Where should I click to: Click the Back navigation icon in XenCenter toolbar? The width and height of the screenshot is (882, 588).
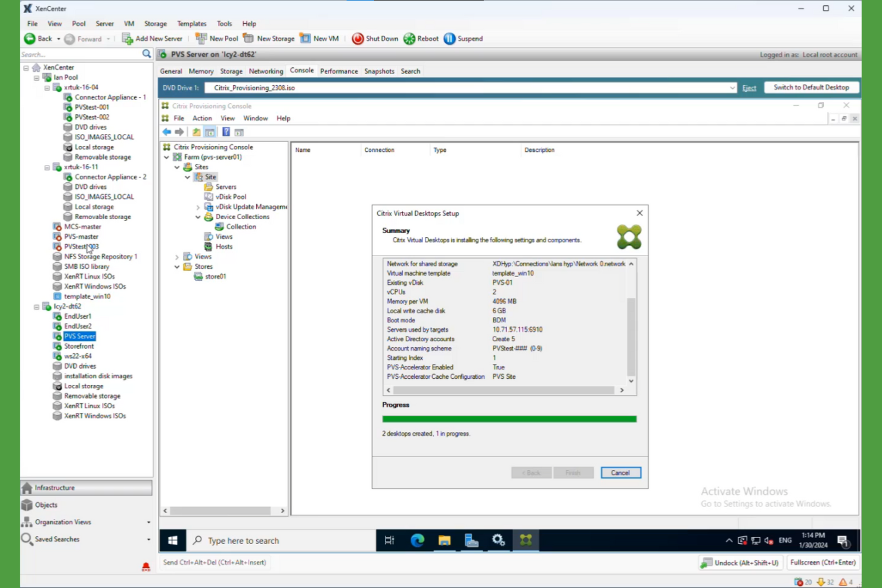[29, 39]
